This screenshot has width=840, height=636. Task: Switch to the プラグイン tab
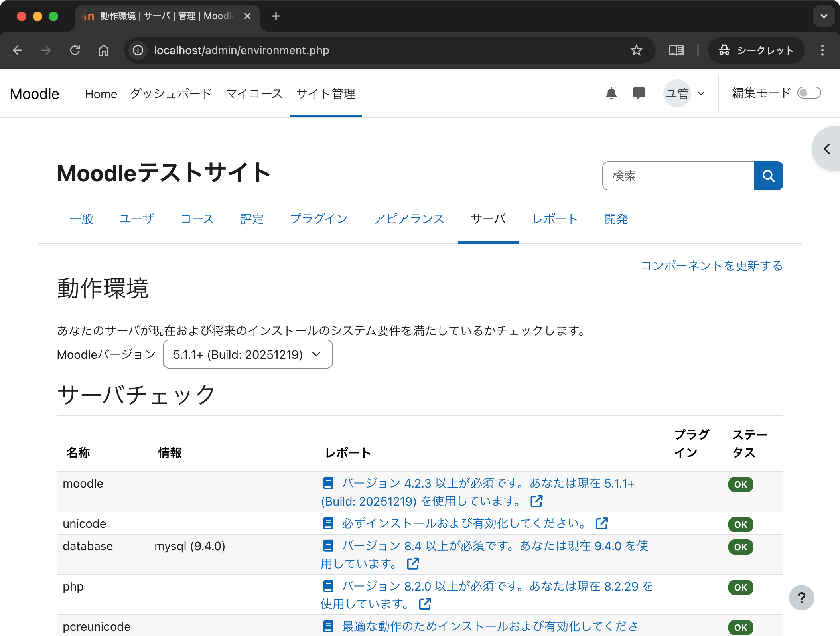point(319,219)
